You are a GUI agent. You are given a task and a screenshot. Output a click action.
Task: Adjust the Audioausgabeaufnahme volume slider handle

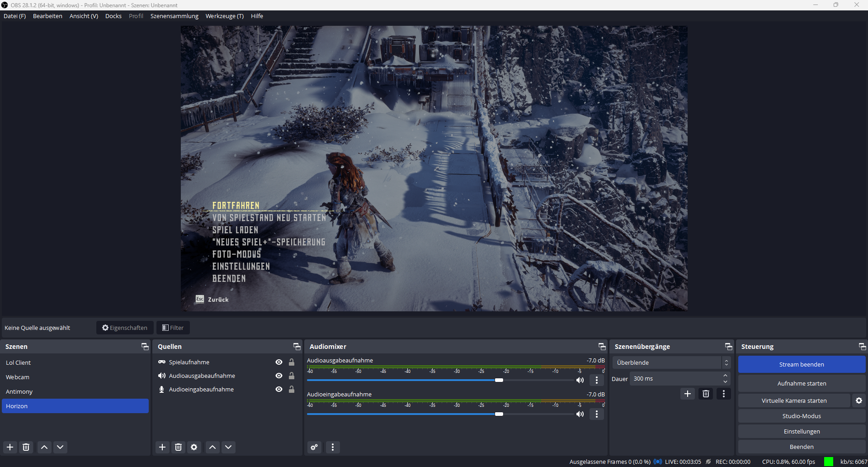tap(499, 380)
